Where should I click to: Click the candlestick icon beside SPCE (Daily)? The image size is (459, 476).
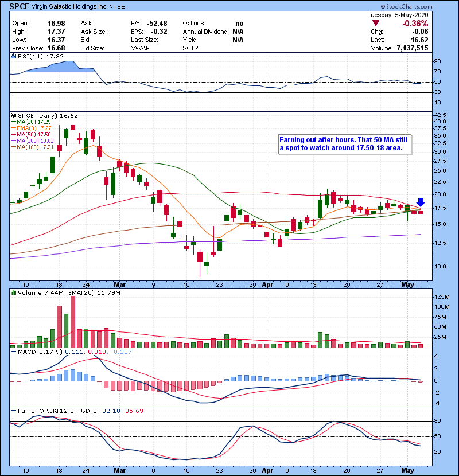tap(13, 116)
